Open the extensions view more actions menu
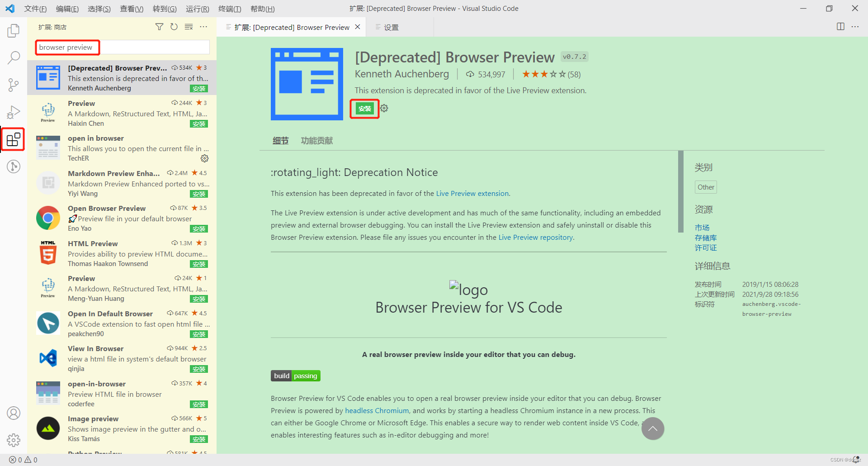Viewport: 868px width, 466px height. 203,27
